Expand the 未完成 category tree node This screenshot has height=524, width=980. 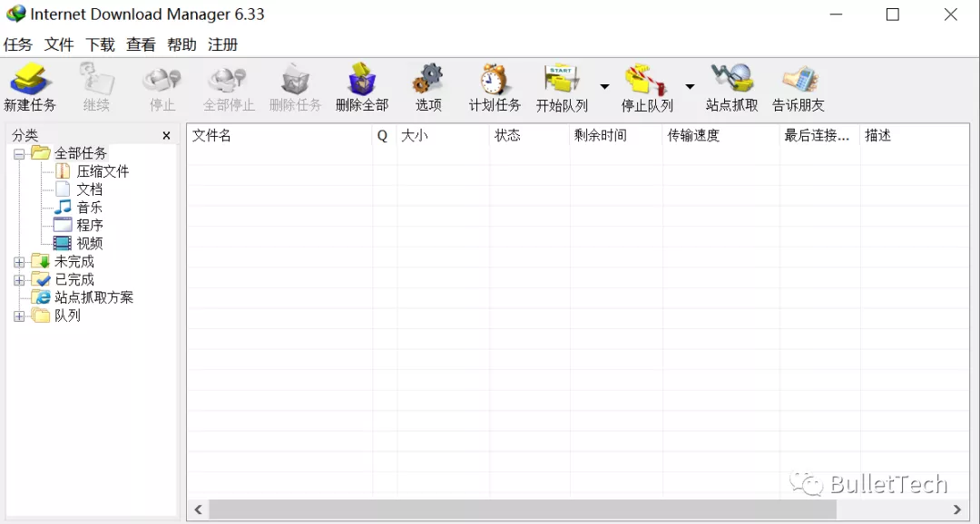tap(20, 261)
